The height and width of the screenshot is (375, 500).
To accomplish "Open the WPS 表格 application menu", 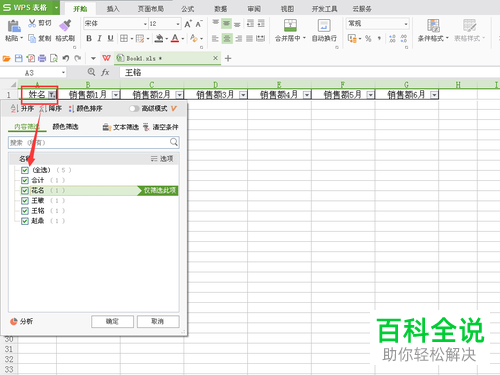I will click(x=30, y=7).
